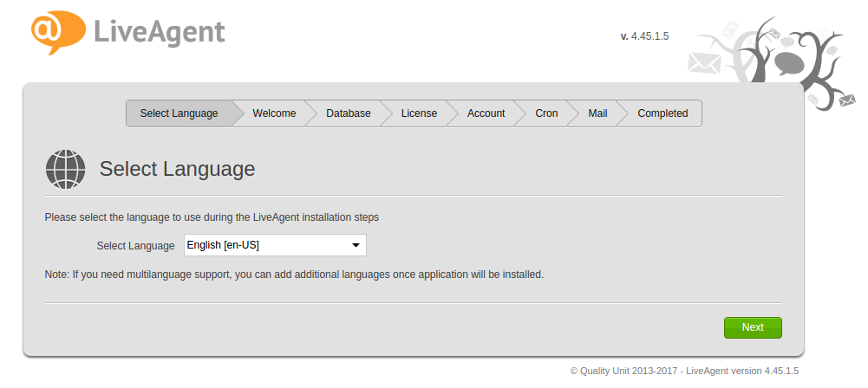The image size is (868, 388).
Task: Jump to the Database step
Action: point(348,113)
